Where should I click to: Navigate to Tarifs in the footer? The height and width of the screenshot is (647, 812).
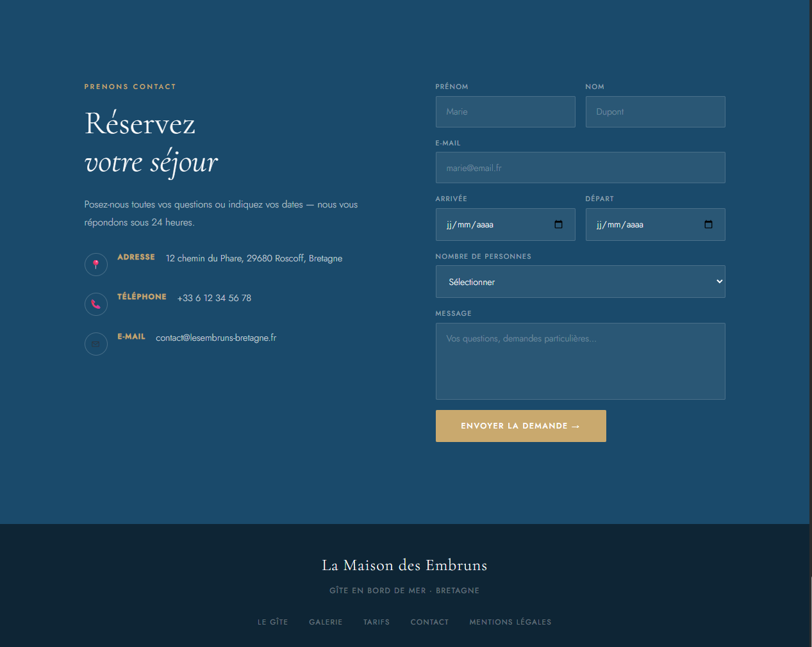click(x=376, y=622)
